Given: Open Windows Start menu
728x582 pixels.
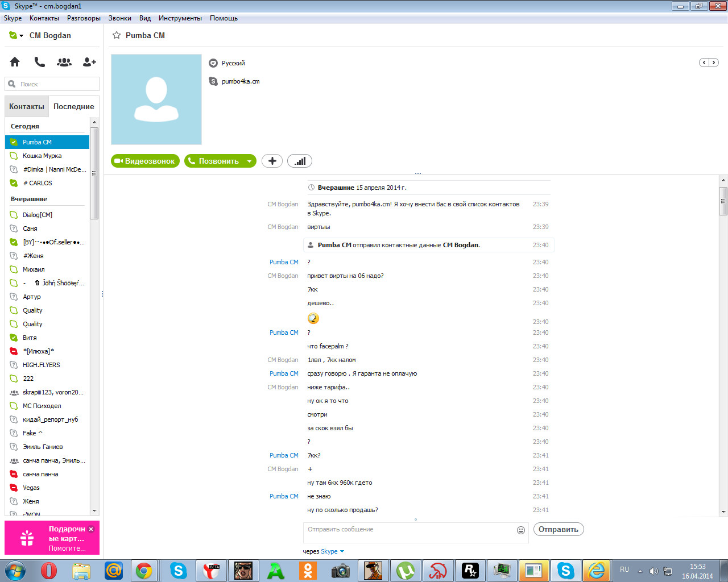Looking at the screenshot, I should tap(15, 571).
